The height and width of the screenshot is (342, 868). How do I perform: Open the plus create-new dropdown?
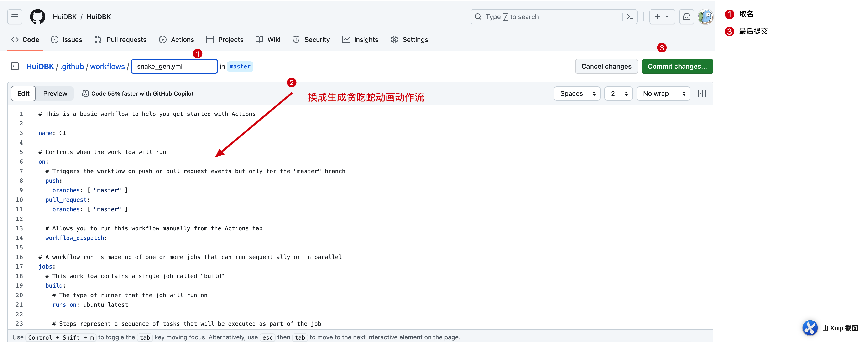click(x=661, y=16)
